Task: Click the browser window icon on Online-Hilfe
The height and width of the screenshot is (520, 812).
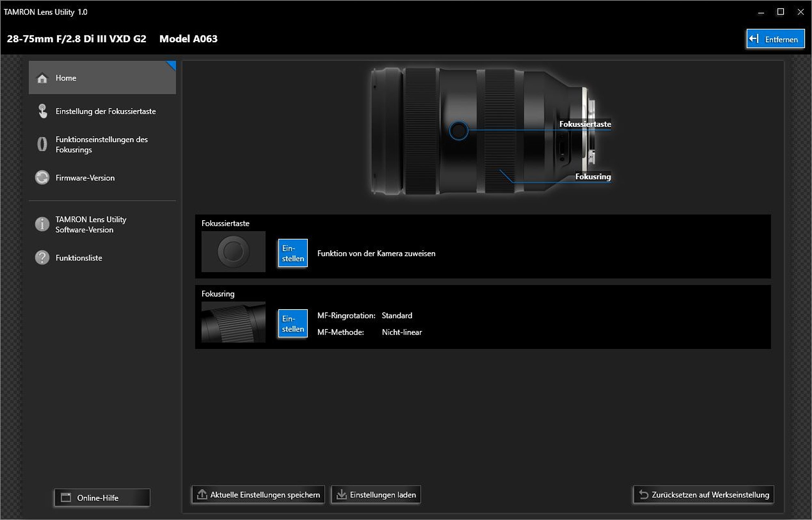Action: coord(66,498)
